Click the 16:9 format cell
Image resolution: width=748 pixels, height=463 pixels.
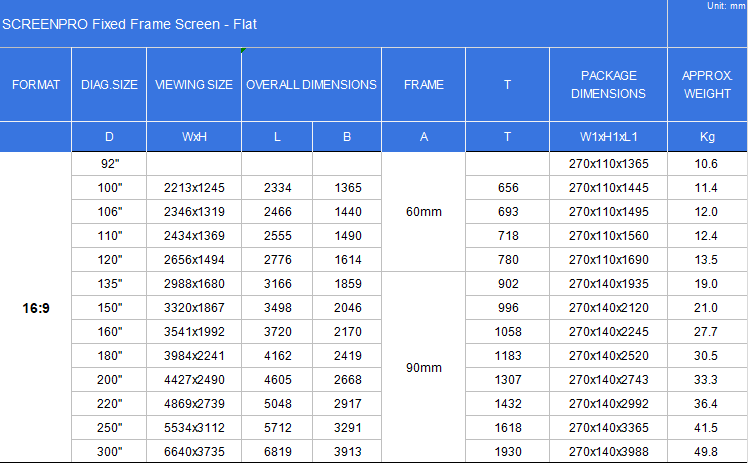(36, 308)
